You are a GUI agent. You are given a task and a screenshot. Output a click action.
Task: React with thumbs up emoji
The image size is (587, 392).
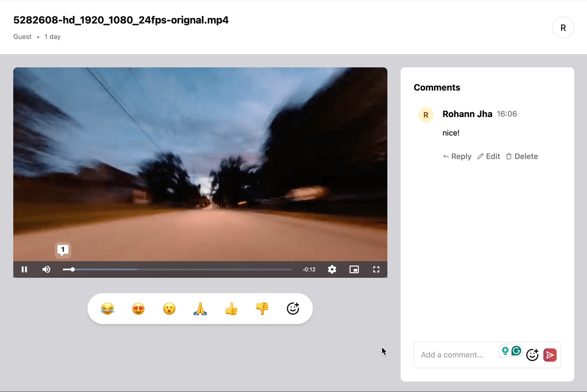point(231,309)
